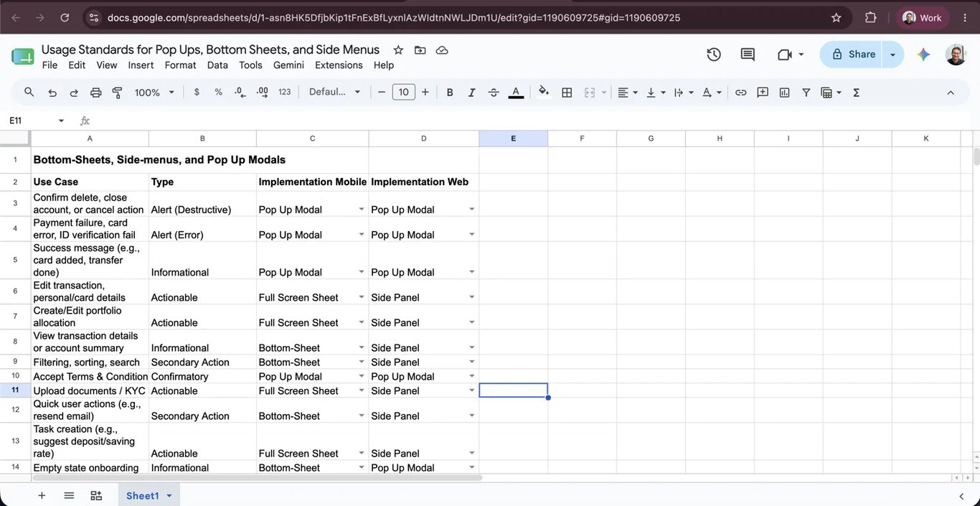The image size is (980, 506).
Task: Open Implementation Mobile dropdown for Filtering, sorting row
Action: pos(361,362)
